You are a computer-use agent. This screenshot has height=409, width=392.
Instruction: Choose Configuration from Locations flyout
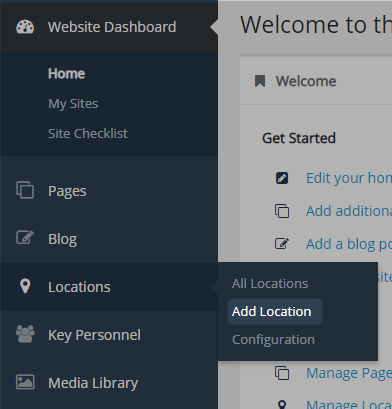273,340
